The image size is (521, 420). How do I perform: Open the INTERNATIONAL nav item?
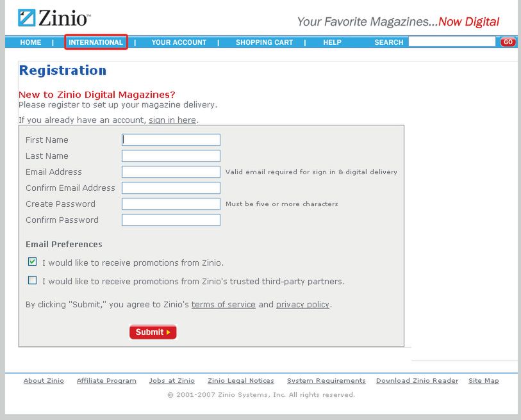(95, 42)
